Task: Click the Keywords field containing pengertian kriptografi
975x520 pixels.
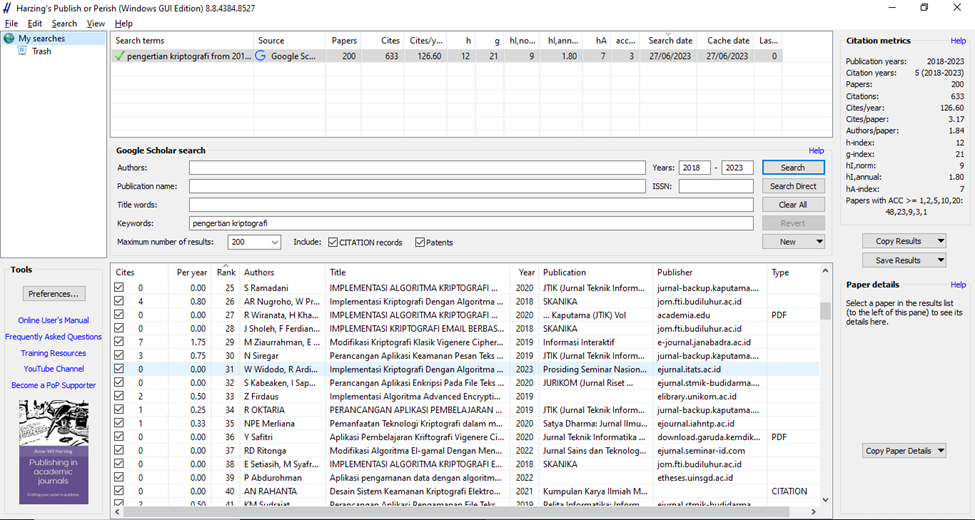Action: click(471, 223)
